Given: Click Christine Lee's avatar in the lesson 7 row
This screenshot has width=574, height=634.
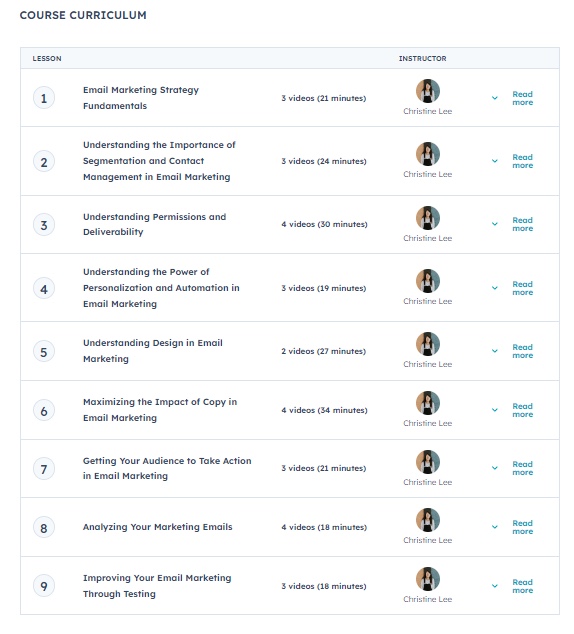Looking at the screenshot, I should [x=428, y=462].
